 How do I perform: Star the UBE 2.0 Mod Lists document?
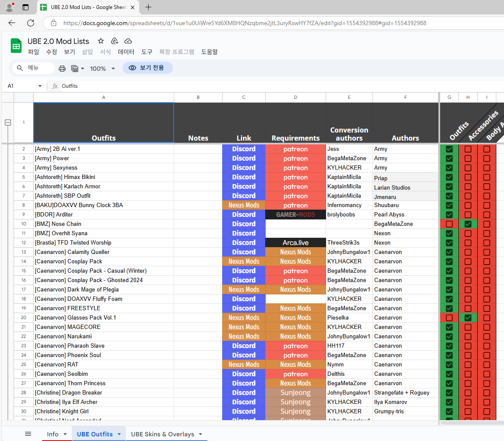[x=101, y=41]
